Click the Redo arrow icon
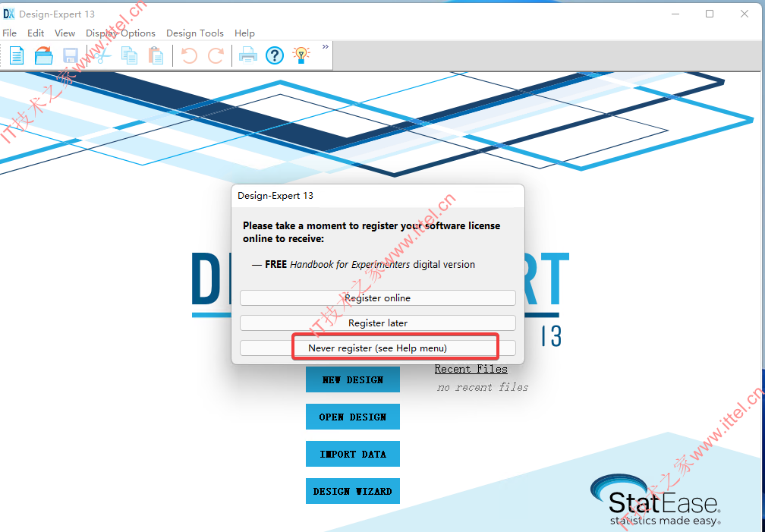The width and height of the screenshot is (765, 532). click(x=216, y=55)
